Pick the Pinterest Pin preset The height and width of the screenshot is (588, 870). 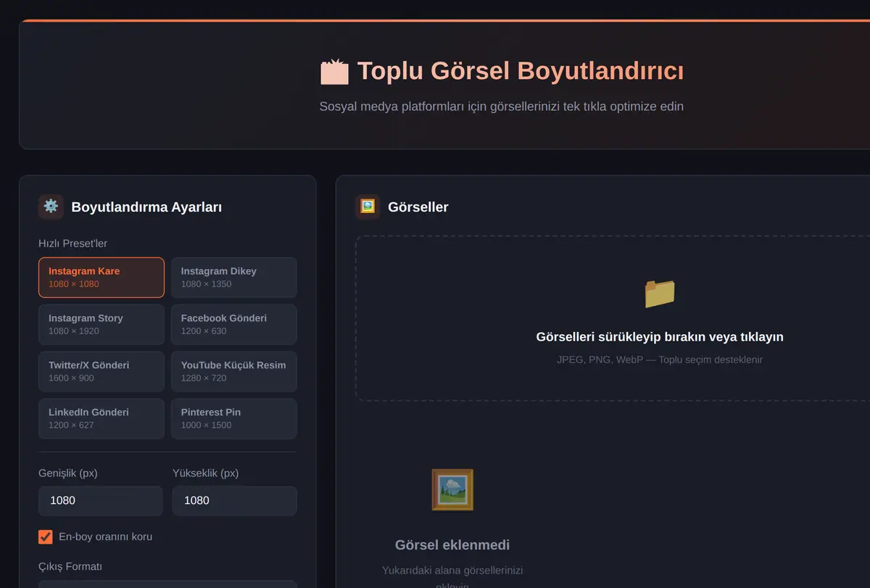tap(233, 418)
